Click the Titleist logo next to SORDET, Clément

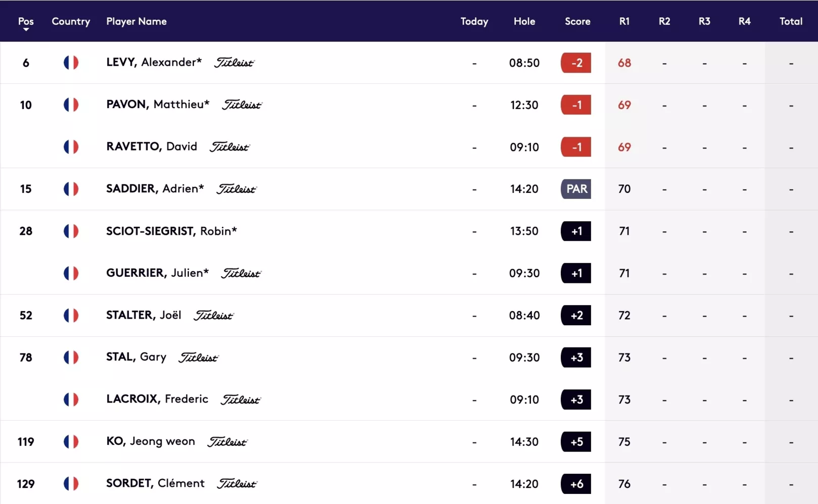coord(237,483)
